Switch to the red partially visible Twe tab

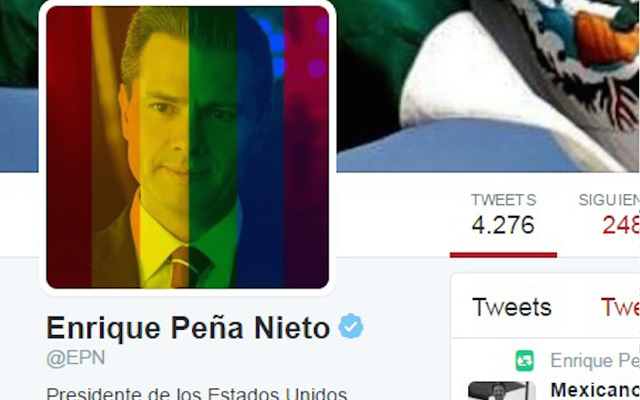(x=620, y=307)
